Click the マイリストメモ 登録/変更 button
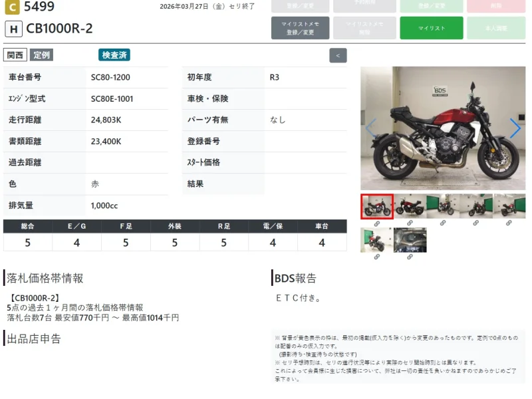Viewport: 532px width, 399px height. (300, 28)
